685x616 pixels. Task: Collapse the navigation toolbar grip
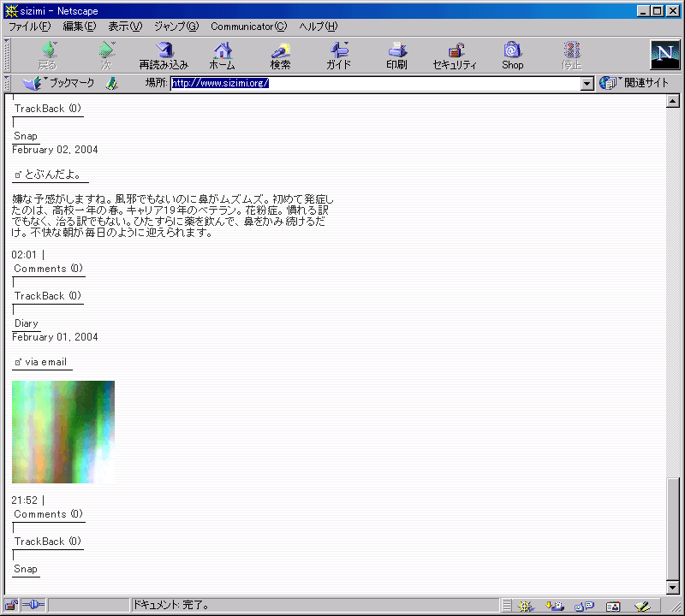tap(7, 55)
